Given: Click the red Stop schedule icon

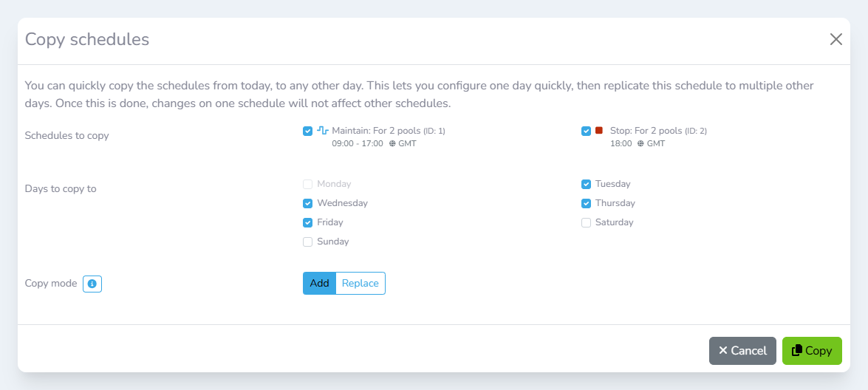Looking at the screenshot, I should (x=599, y=131).
